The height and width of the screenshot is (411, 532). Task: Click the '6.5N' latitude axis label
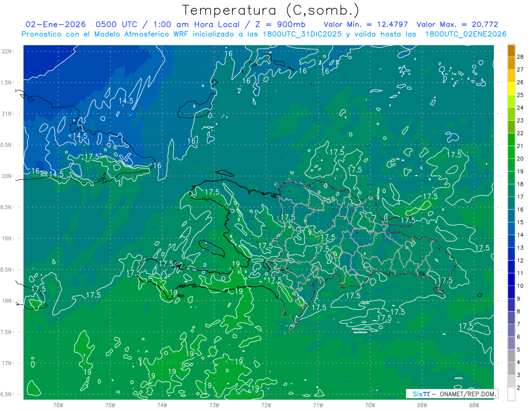(6, 394)
